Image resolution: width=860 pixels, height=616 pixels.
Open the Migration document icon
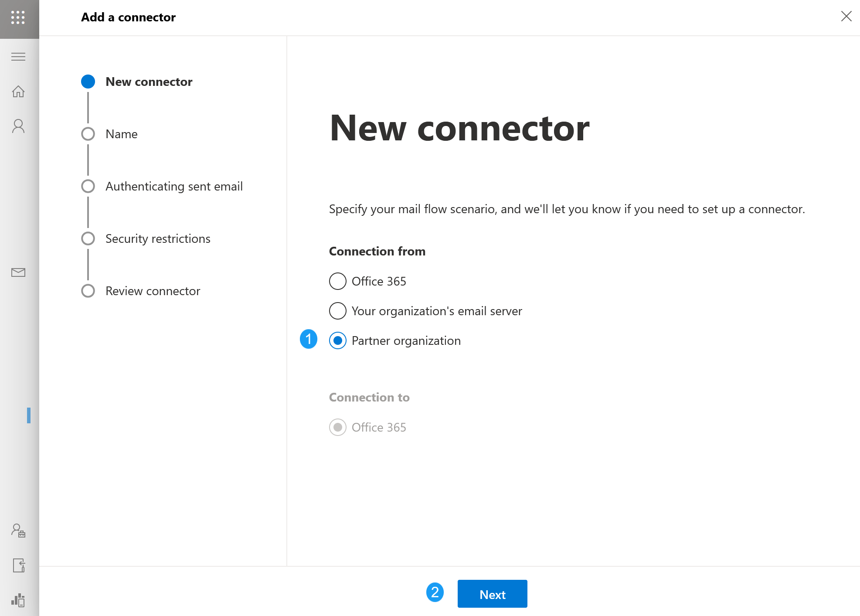pos(18,565)
